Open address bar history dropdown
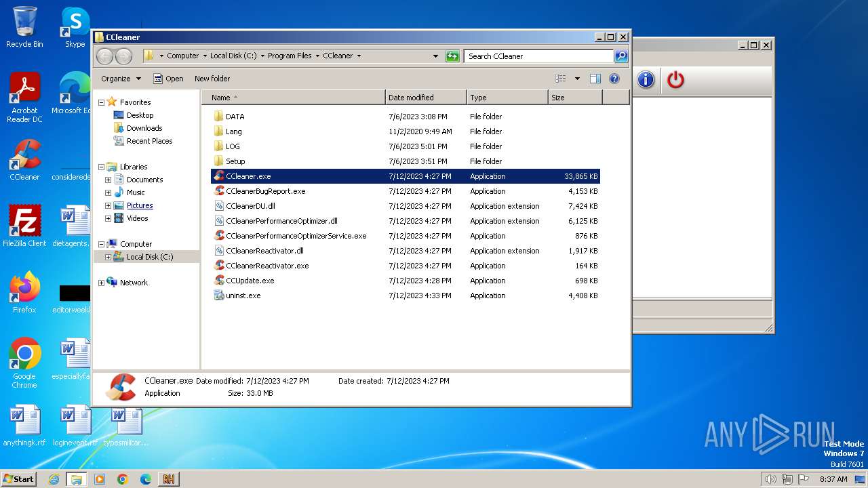 pos(435,56)
